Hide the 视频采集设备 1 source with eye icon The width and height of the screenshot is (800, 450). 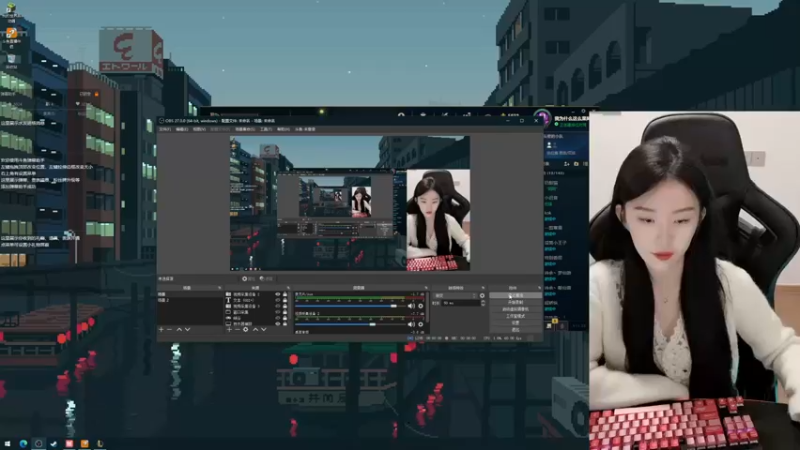click(x=278, y=294)
